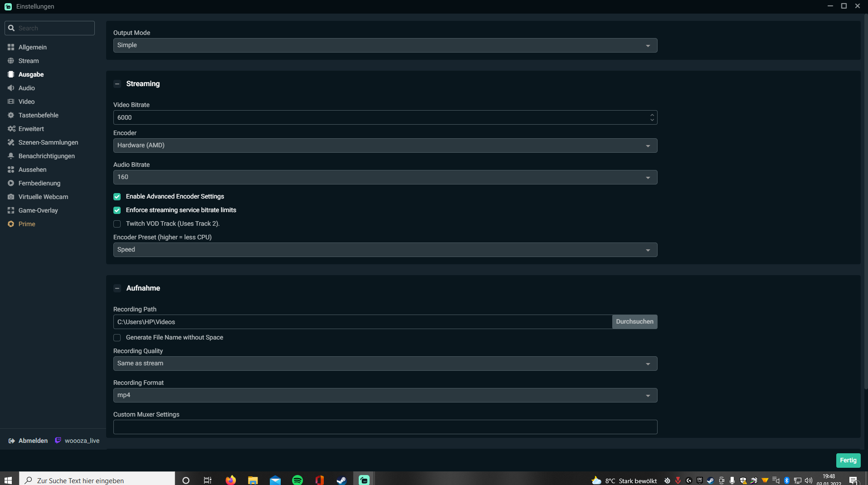The image size is (868, 485).
Task: Click the Fernbedienung play-circle icon
Action: click(x=11, y=183)
